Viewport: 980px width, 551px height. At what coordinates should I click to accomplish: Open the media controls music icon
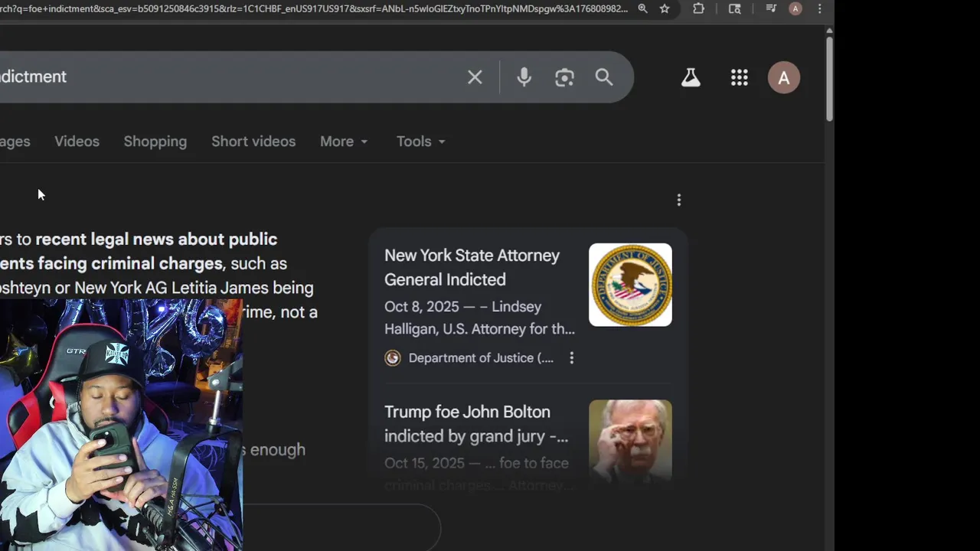[x=771, y=8]
